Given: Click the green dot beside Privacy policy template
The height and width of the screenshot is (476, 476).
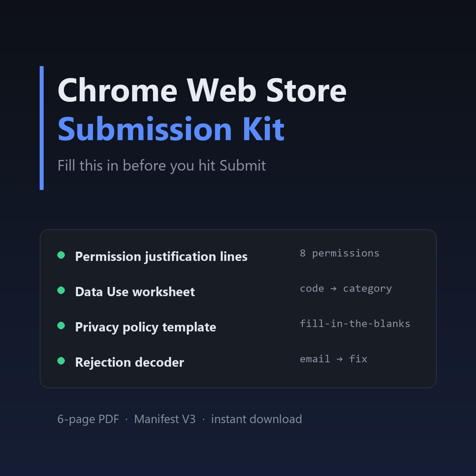Looking at the screenshot, I should (61, 325).
